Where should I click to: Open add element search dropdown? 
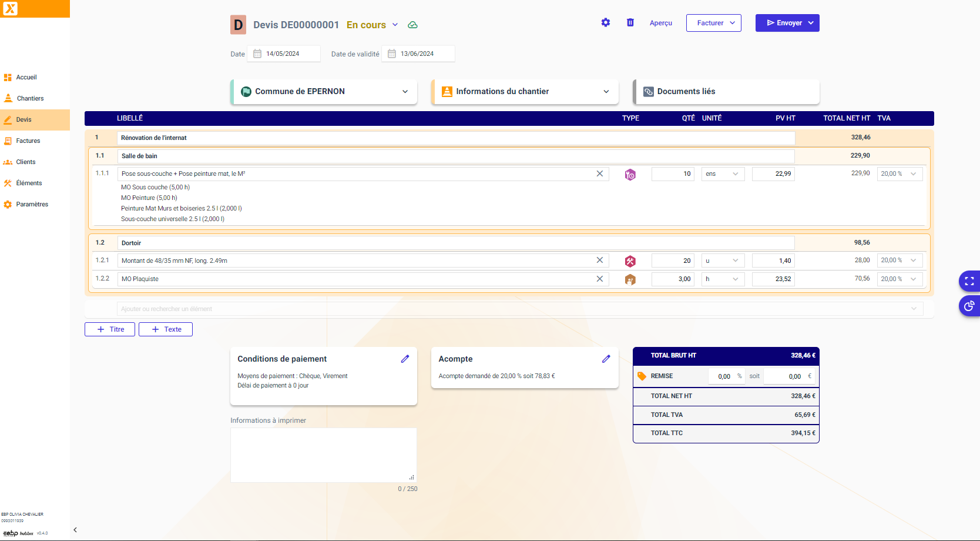coord(914,309)
